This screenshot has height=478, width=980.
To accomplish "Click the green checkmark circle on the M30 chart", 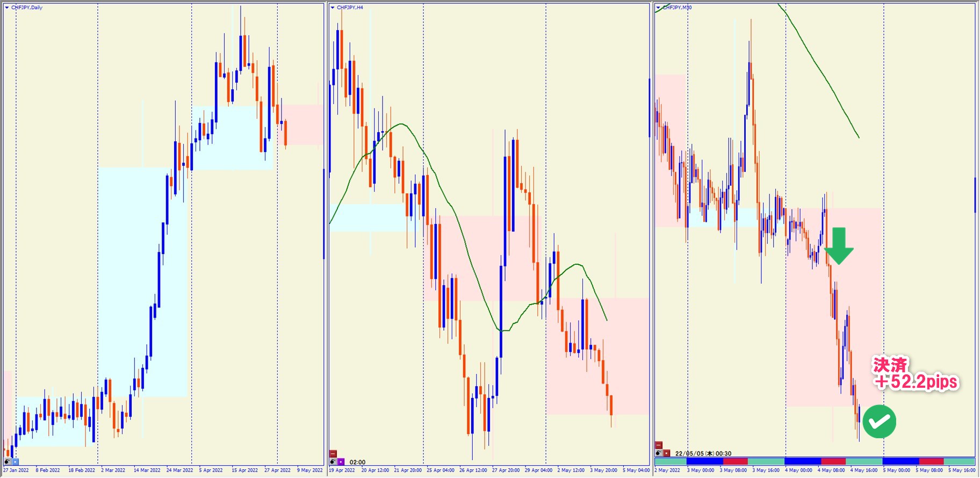I will (879, 422).
